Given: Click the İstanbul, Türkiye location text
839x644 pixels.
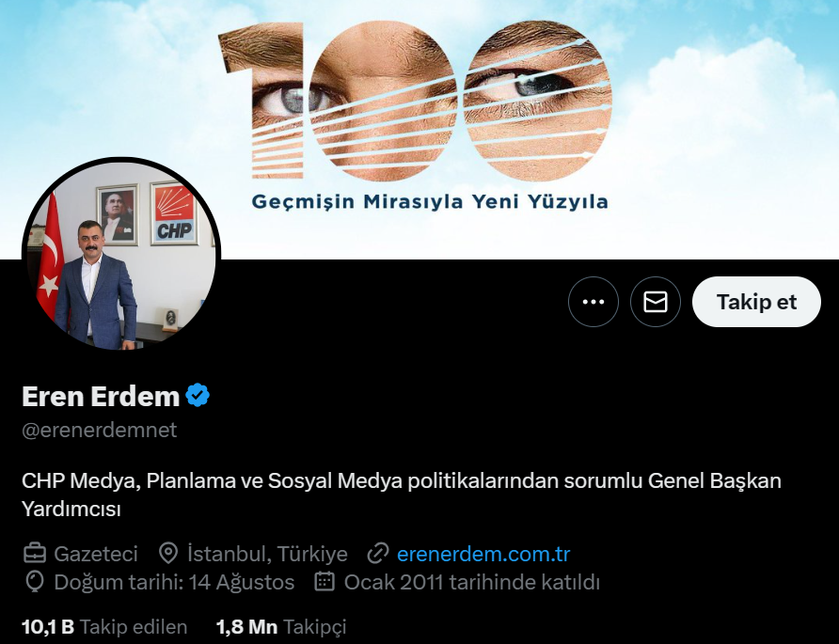Looking at the screenshot, I should click(x=267, y=554).
